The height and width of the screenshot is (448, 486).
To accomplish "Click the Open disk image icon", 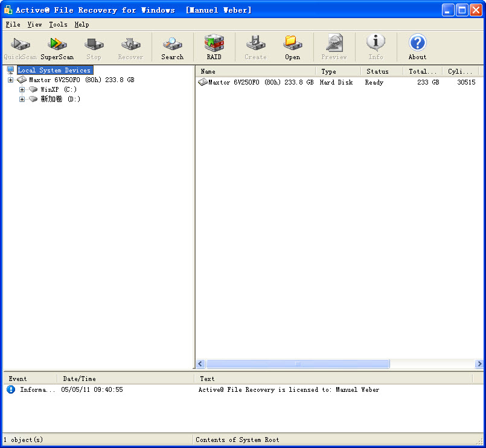I will pyautogui.click(x=292, y=47).
